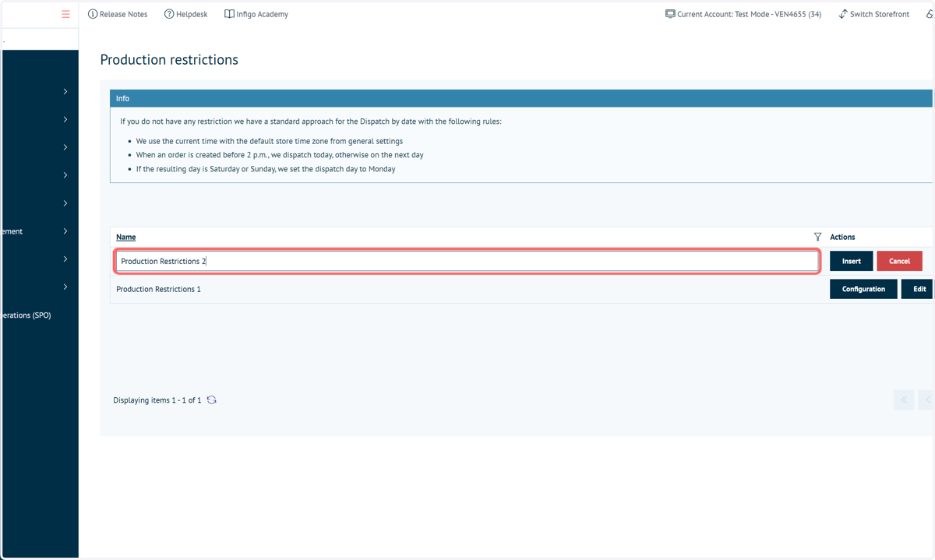Click the name field containing Production Restrictions 2
The image size is (935, 560).
coord(467,261)
